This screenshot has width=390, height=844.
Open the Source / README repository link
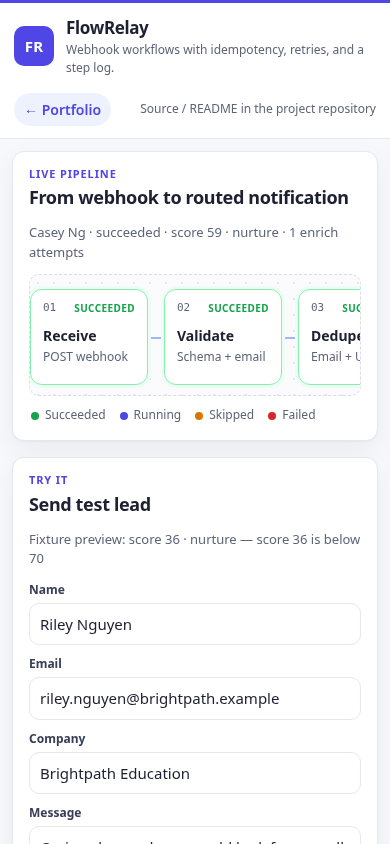tap(258, 109)
